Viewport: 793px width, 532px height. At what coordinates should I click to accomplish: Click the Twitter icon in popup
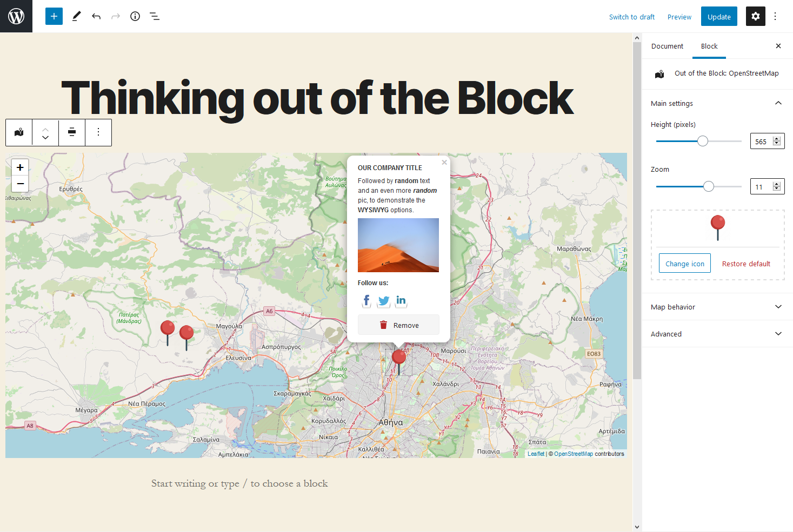pos(384,301)
